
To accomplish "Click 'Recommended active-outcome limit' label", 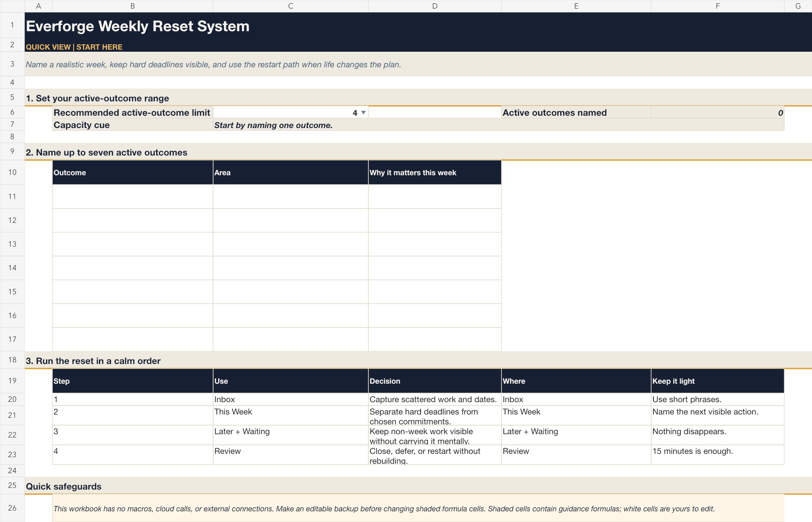I will tap(132, 112).
